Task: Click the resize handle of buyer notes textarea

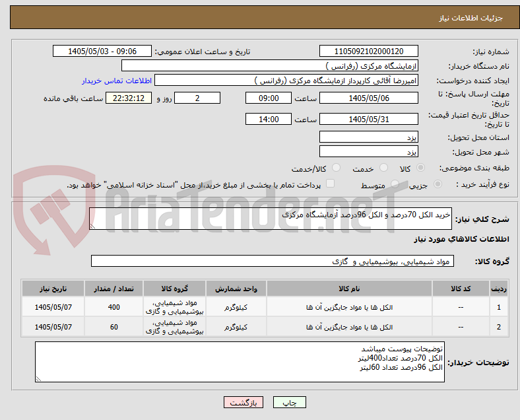Action: click(x=38, y=379)
